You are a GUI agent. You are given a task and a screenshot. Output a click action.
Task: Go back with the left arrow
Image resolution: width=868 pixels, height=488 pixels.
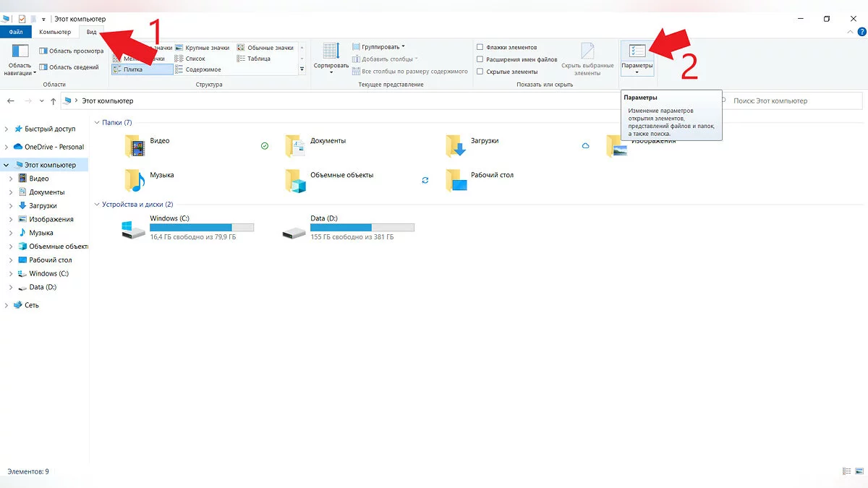coord(10,101)
